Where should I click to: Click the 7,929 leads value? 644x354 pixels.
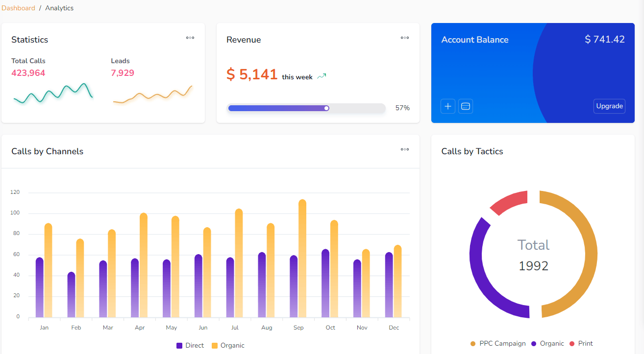[123, 73]
